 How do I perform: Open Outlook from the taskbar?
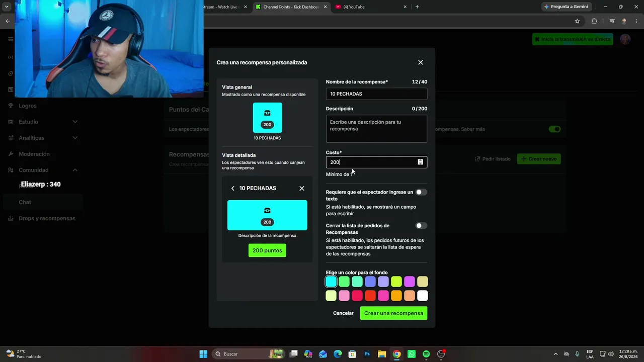pos(323,354)
